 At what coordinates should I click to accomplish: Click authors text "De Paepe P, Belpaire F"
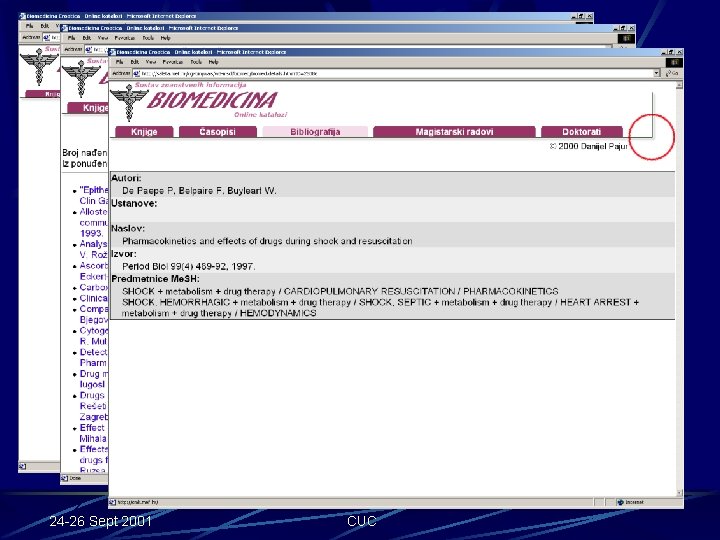point(173,191)
